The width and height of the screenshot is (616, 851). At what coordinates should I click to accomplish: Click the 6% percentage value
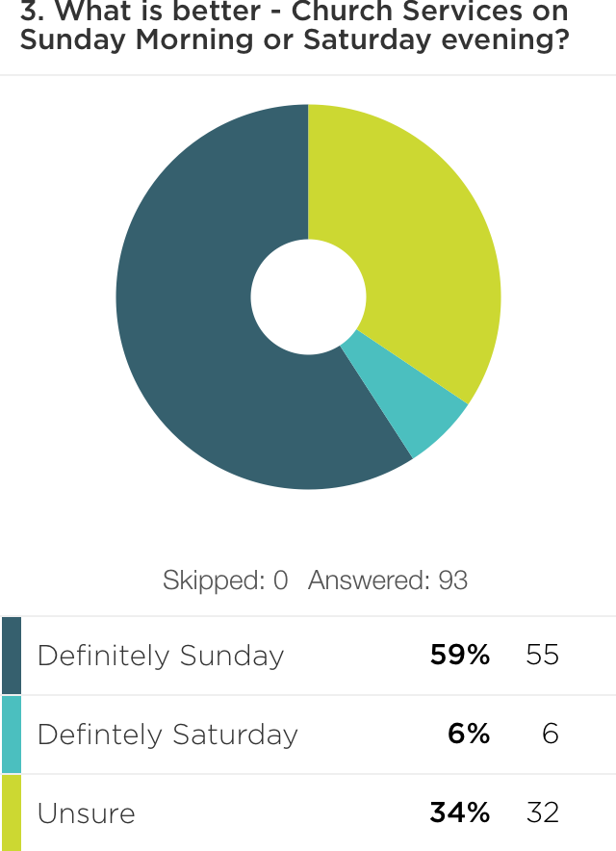[x=469, y=735]
